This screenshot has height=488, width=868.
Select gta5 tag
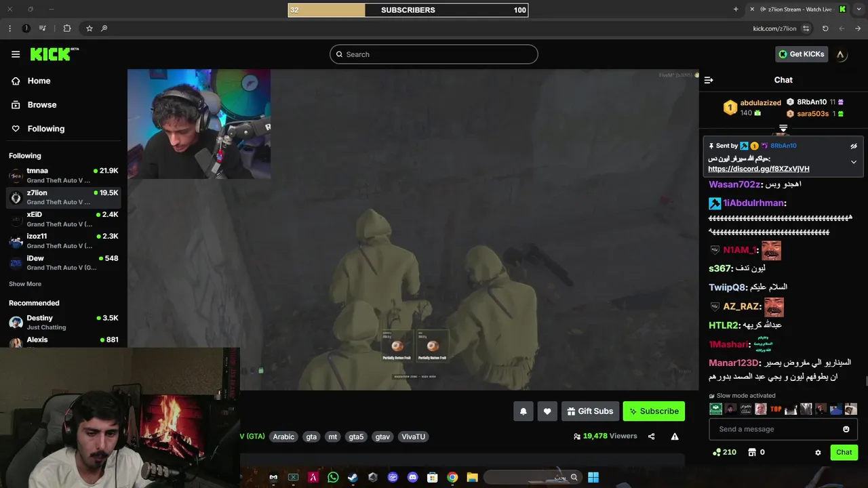click(x=356, y=436)
